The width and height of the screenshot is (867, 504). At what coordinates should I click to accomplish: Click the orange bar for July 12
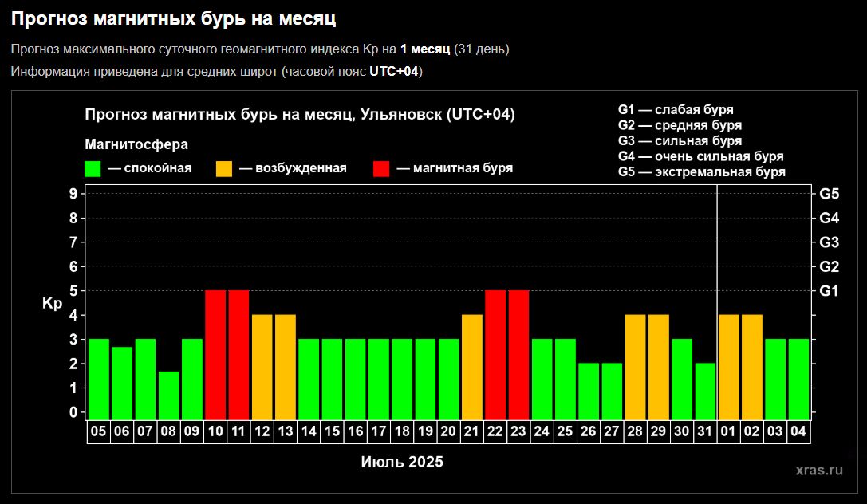pos(262,366)
